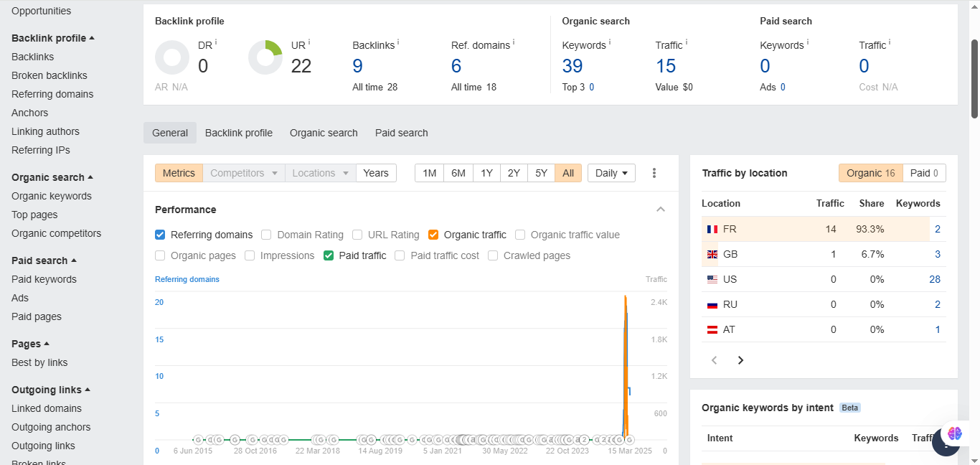Go to previous page of locations
The width and height of the screenshot is (980, 465).
(x=715, y=360)
